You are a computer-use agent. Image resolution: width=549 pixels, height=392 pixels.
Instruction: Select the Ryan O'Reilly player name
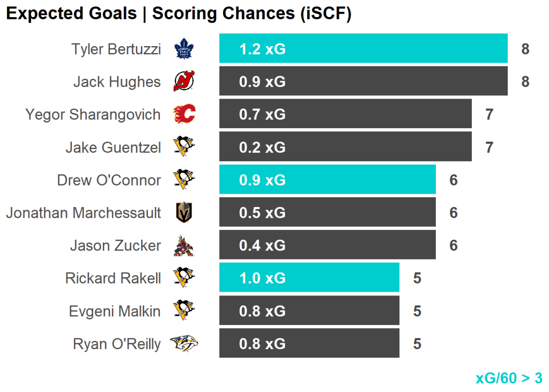click(116, 344)
